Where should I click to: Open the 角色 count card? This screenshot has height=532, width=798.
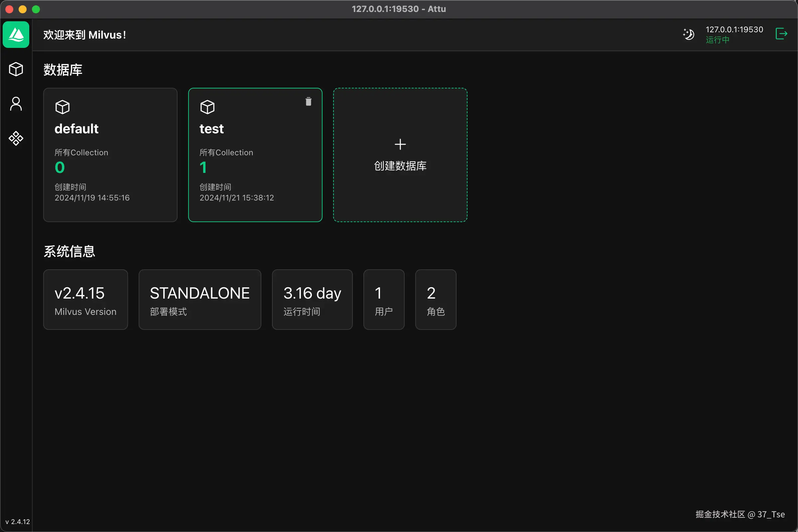436,300
